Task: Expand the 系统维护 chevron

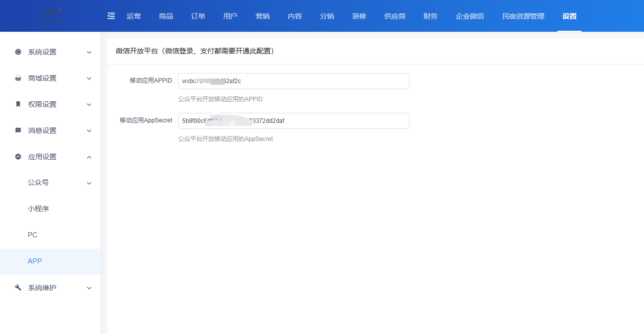Action: pyautogui.click(x=89, y=288)
